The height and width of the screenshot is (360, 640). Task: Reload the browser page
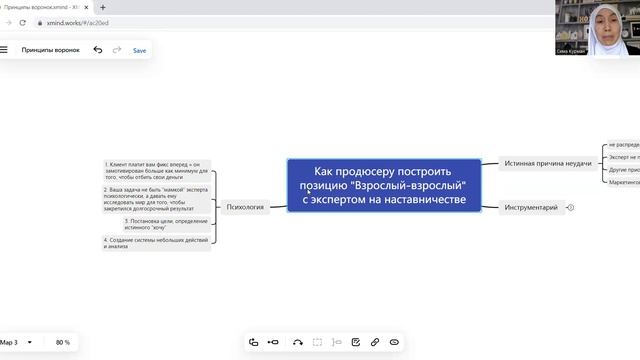coord(22,23)
